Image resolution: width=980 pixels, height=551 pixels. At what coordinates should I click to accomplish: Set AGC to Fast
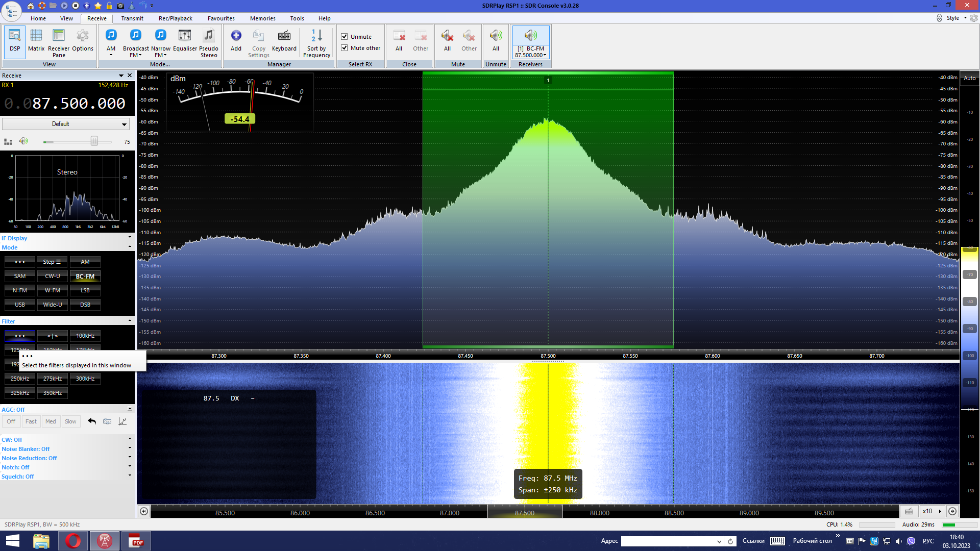(x=31, y=421)
